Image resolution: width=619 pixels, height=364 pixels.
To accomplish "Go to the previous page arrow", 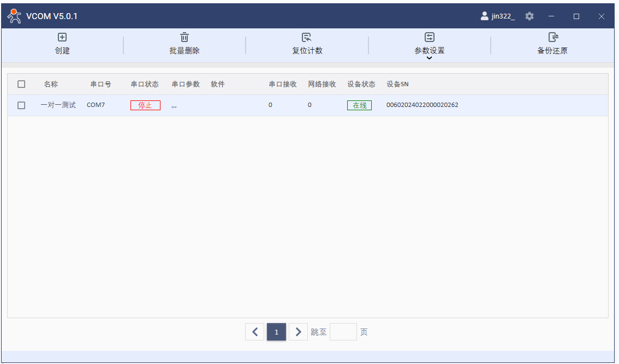I will pyautogui.click(x=255, y=332).
